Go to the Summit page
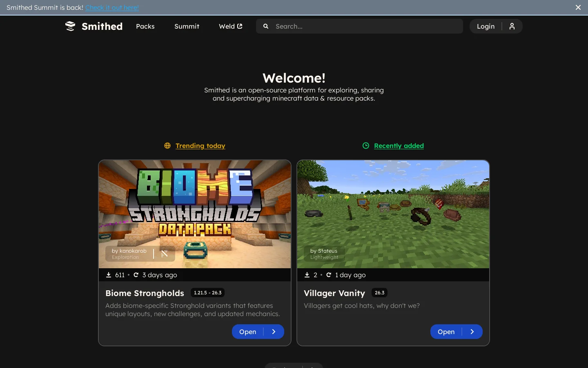 pos(187,26)
